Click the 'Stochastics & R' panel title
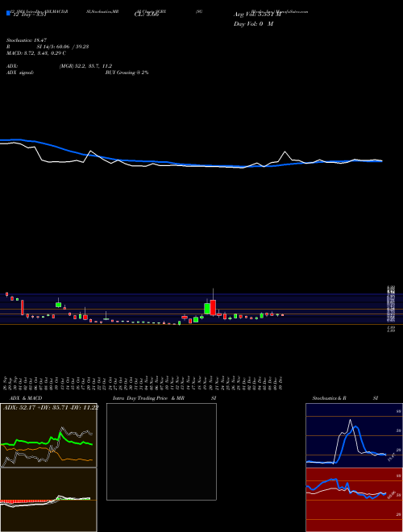This screenshot has width=403, height=532. tap(329, 398)
